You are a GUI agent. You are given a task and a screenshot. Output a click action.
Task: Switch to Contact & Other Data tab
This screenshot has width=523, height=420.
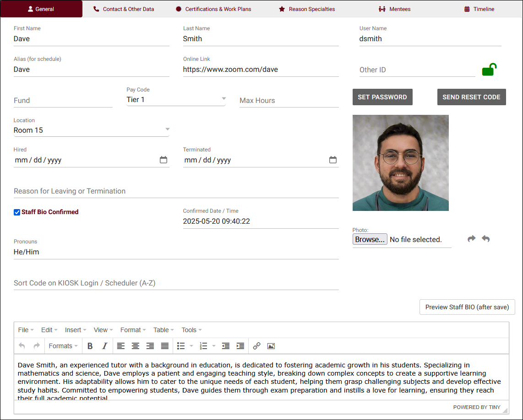click(124, 9)
